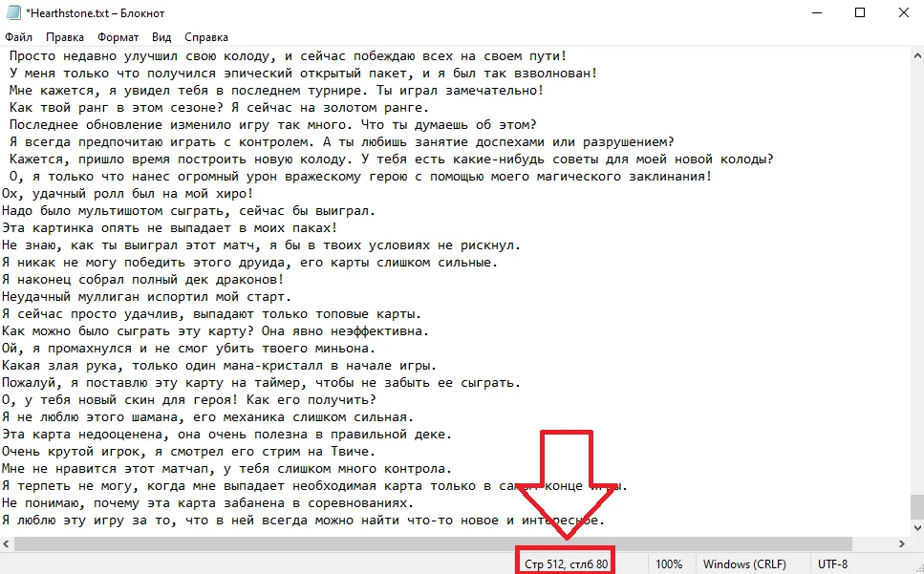The image size is (924, 574).
Task: Click line 'Я терпеть не могу'
Action: [x=314, y=486]
